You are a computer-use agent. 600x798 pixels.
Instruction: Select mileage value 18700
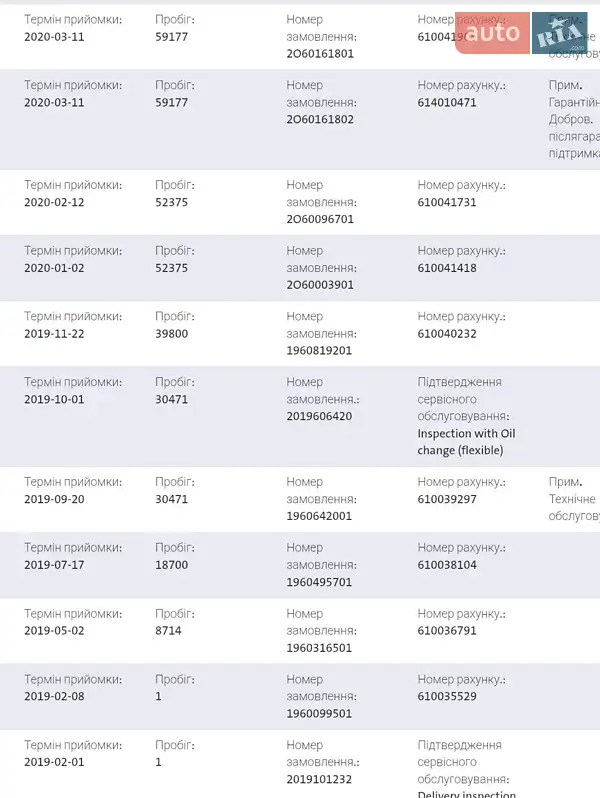click(x=171, y=565)
